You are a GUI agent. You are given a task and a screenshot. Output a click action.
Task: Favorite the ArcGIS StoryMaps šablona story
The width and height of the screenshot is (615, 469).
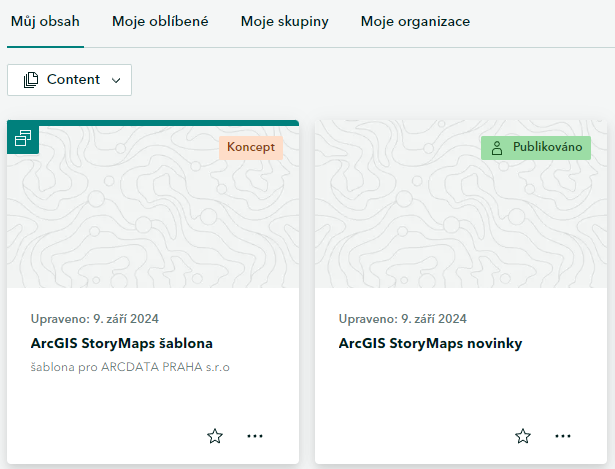(215, 436)
